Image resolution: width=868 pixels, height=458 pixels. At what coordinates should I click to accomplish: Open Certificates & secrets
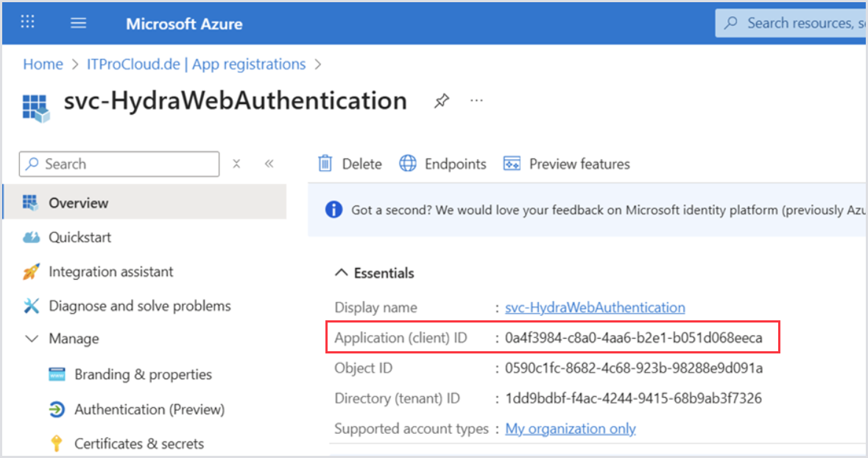pos(138,443)
